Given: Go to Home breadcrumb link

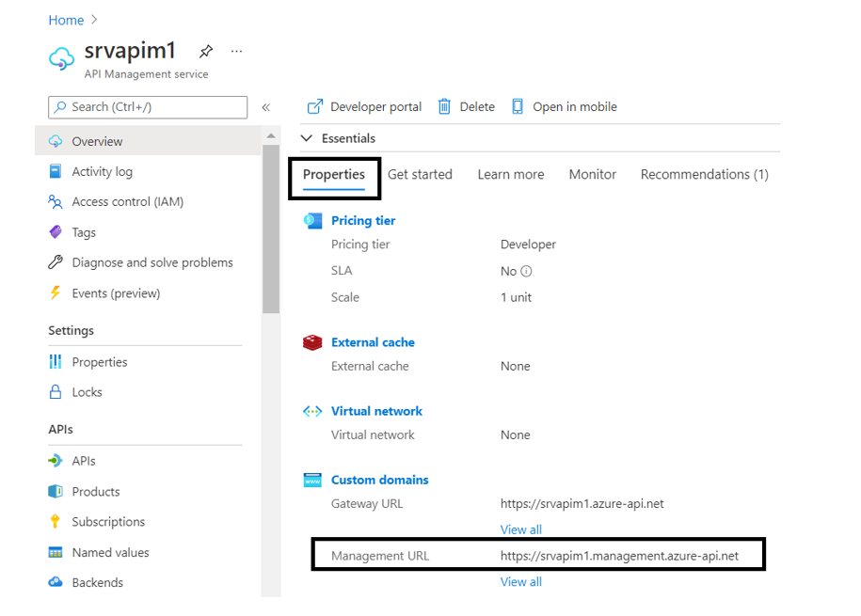Looking at the screenshot, I should (x=66, y=21).
